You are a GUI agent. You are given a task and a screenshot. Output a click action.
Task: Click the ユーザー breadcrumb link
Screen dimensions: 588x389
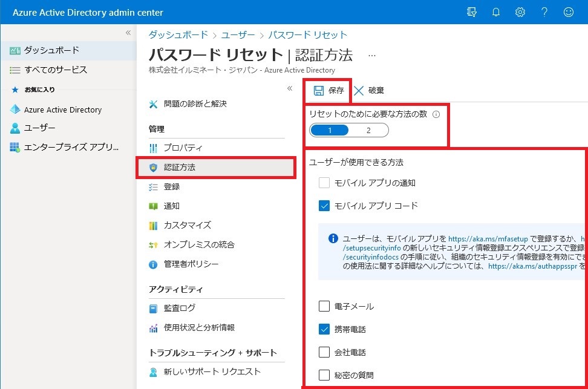tap(238, 35)
